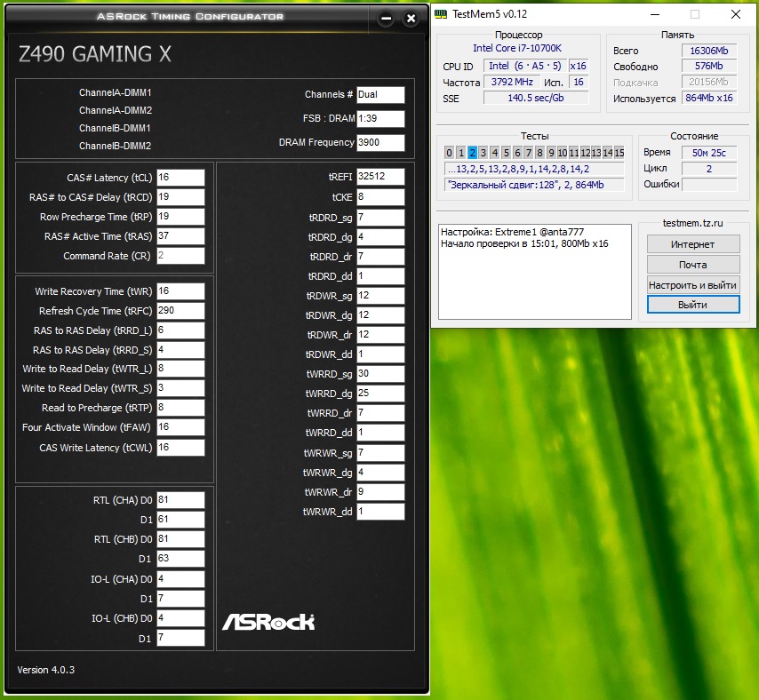Click the Version 4.0.3 label
Screen dimensions: 759x700
(46, 670)
